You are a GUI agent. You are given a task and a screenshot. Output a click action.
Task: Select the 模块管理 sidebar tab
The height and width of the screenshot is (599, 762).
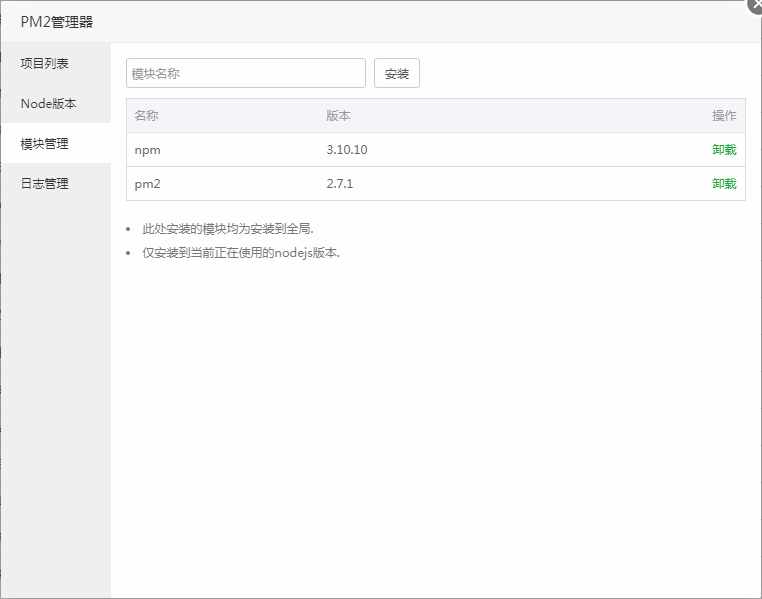[45, 143]
